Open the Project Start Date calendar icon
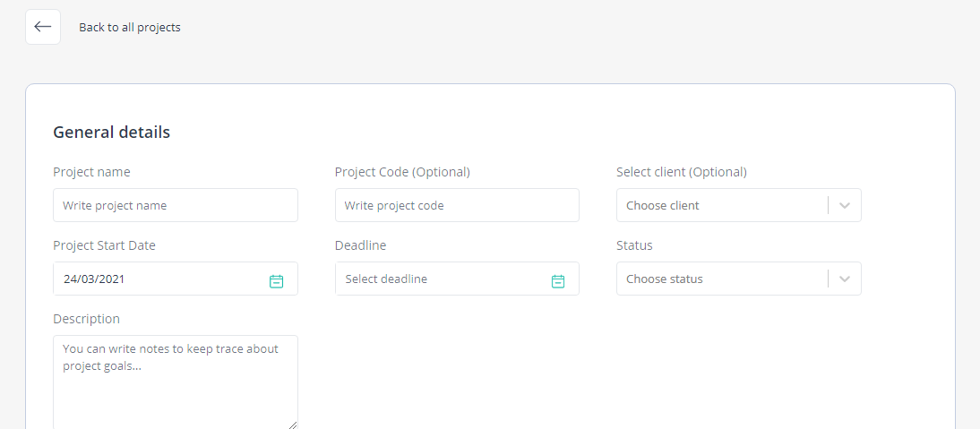 [x=276, y=281]
